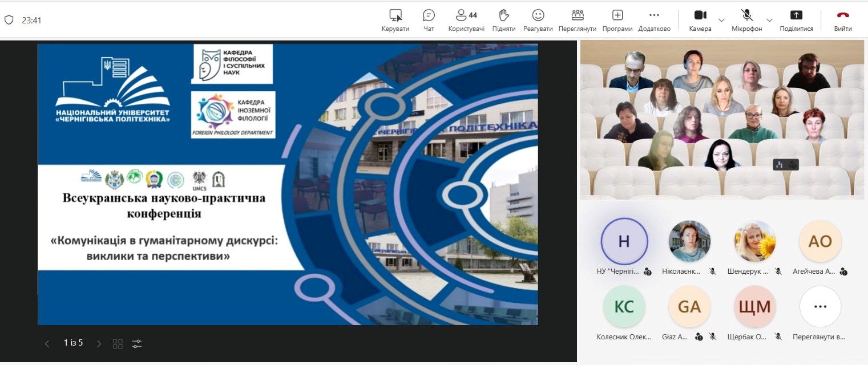
Task: Open the Чат panel
Action: 429,20
